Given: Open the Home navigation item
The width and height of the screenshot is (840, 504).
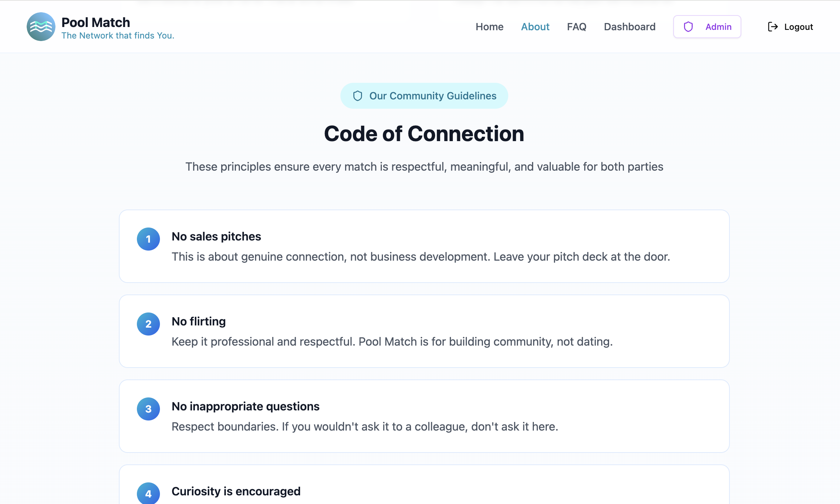Looking at the screenshot, I should pyautogui.click(x=489, y=27).
